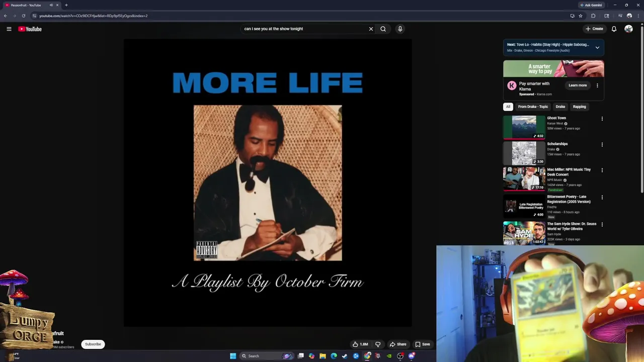The width and height of the screenshot is (644, 362).
Task: Click Learn more on Klarna ad
Action: (x=578, y=85)
